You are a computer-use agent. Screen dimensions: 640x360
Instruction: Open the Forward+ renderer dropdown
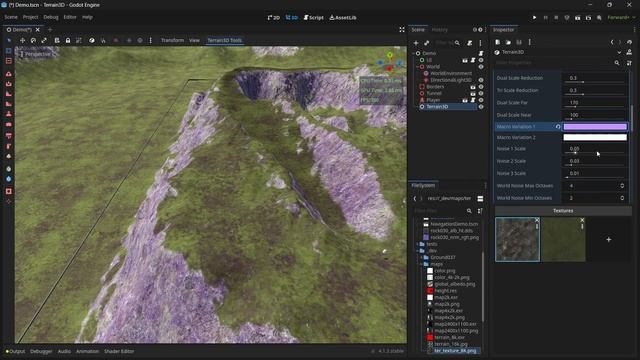coord(621,18)
